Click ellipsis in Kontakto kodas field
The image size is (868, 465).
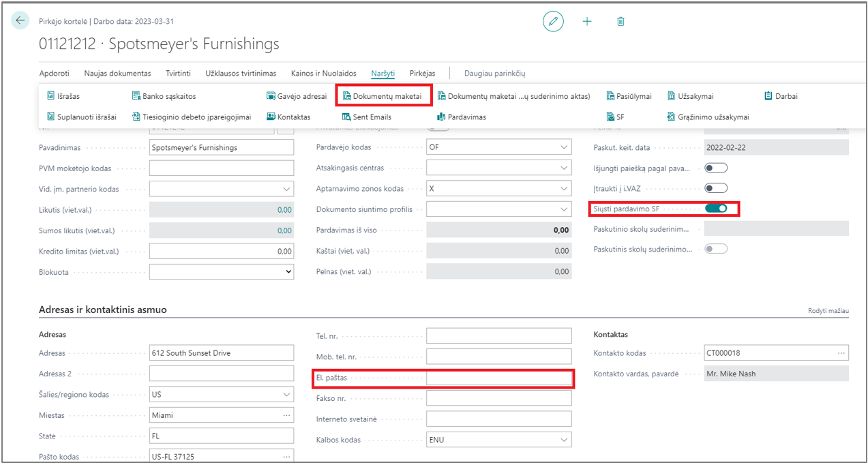(x=842, y=352)
